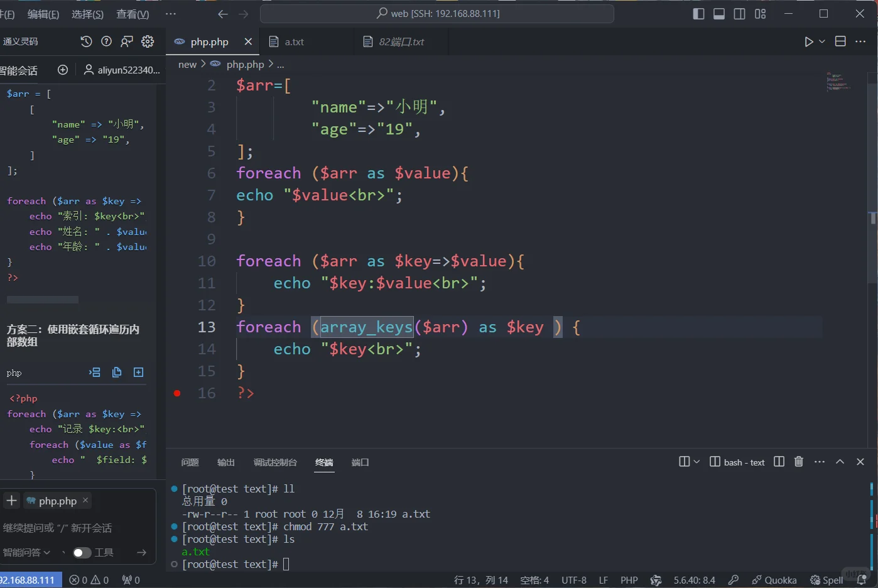Run the file with the play button
Screen dimensions: 878x588
pyautogui.click(x=809, y=41)
